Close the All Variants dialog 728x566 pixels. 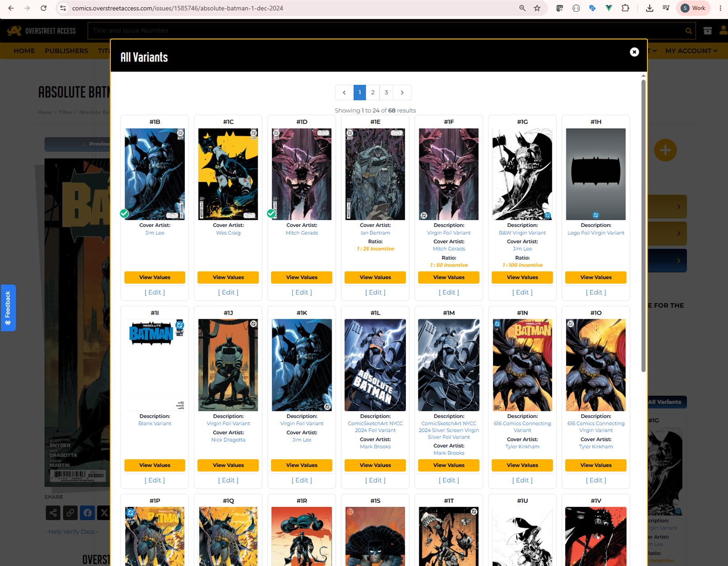coord(634,52)
